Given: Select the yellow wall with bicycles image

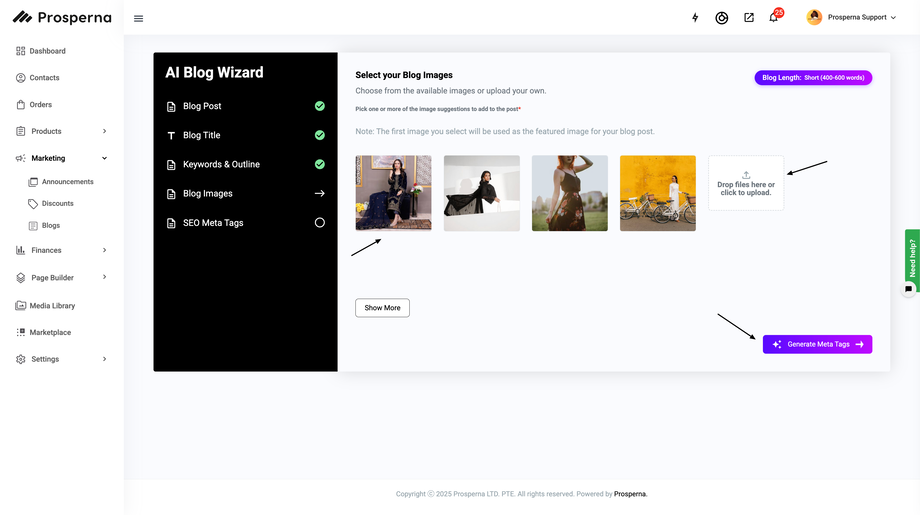Looking at the screenshot, I should (x=658, y=193).
